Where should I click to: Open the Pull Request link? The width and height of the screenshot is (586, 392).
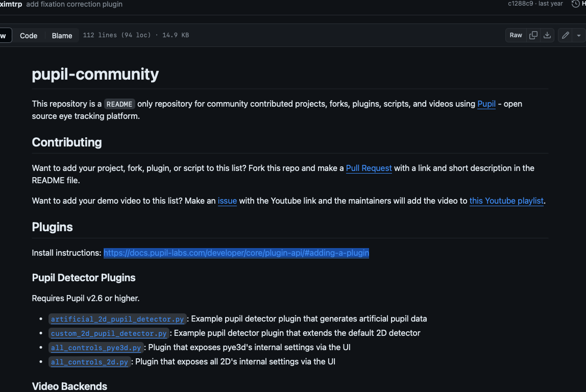369,168
